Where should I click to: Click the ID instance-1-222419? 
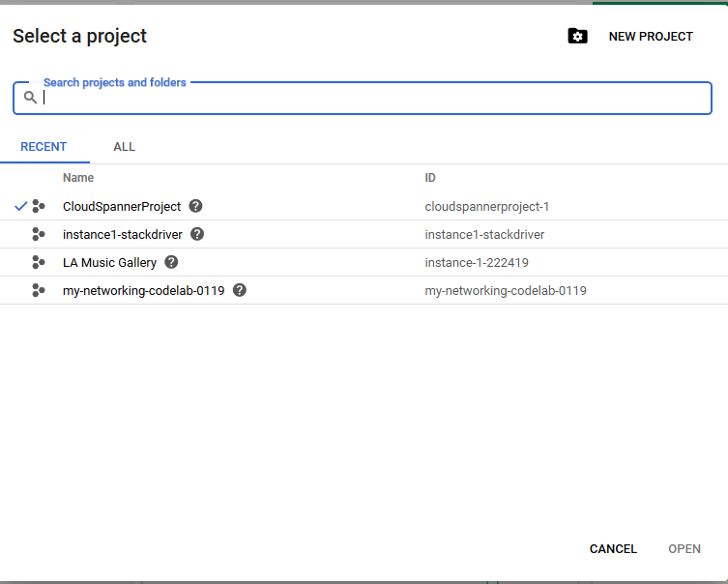click(477, 263)
